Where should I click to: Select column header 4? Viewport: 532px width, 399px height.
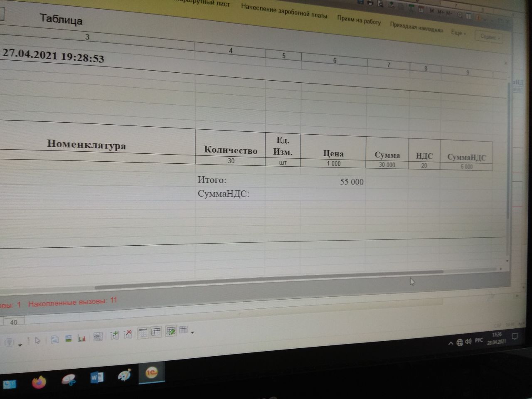(231, 50)
